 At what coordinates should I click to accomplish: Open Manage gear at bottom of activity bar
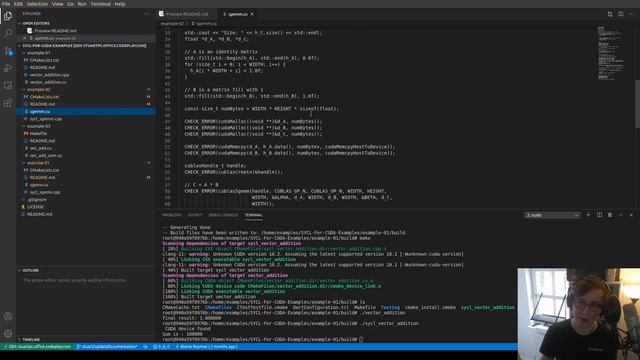click(8, 333)
